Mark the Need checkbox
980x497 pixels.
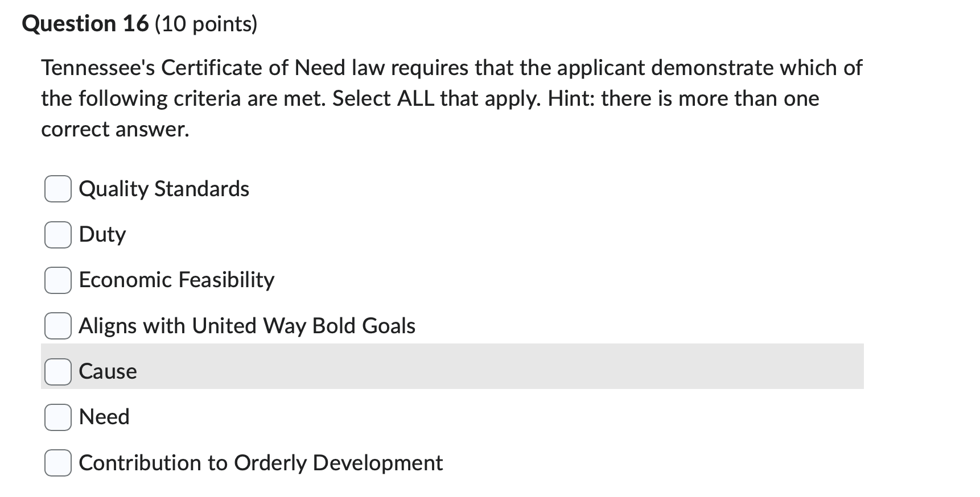[x=58, y=417]
